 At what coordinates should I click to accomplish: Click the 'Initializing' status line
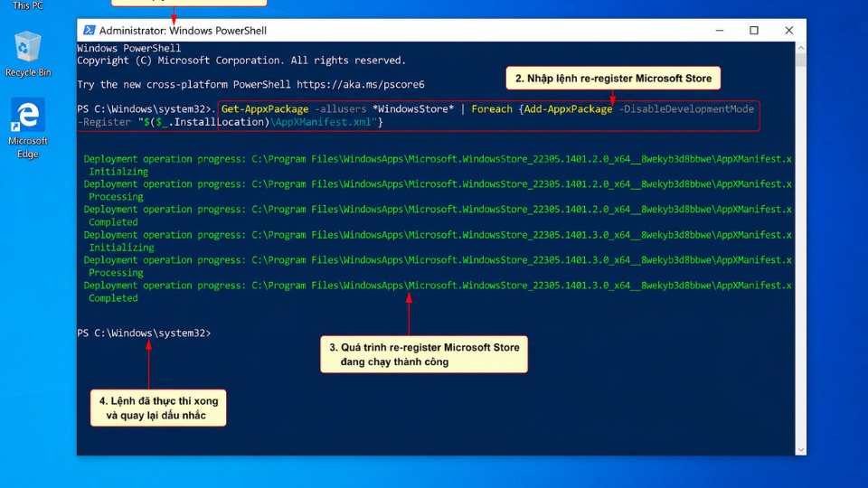tap(121, 248)
